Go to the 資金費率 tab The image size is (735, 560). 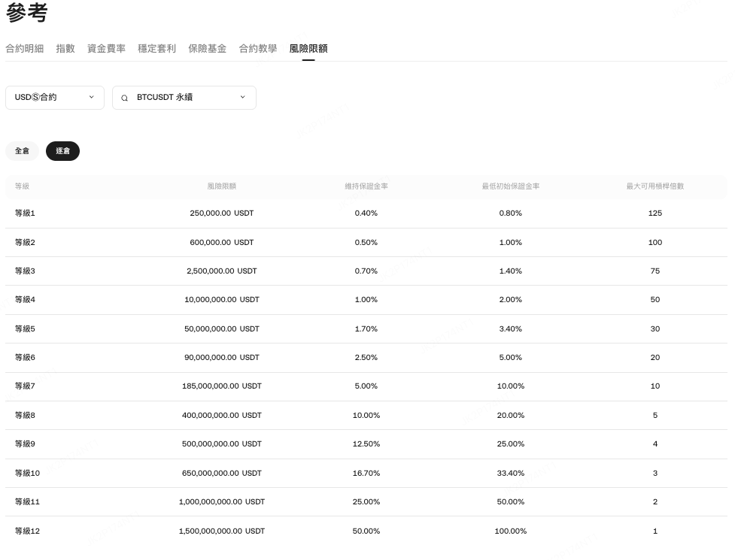106,49
